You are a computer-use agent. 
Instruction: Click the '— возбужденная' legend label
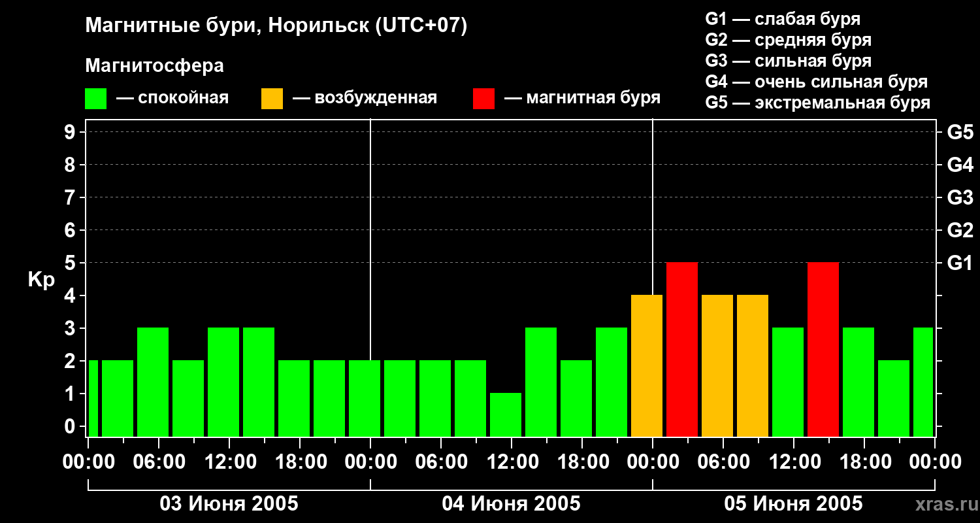365,99
